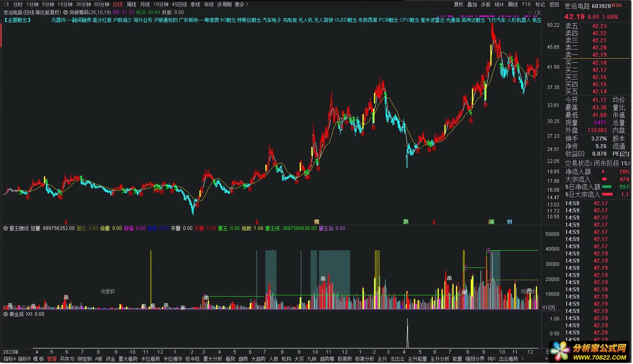Image resolution: width=633 pixels, height=364 pixels.
Task: Select the 5分钟 period
Action: tap(48, 4)
